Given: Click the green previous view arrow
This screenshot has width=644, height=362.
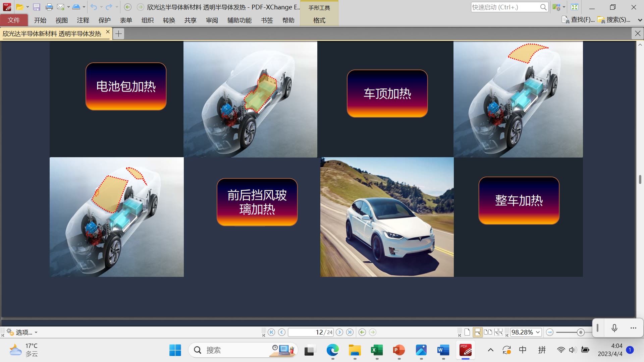Looking at the screenshot, I should (362, 332).
